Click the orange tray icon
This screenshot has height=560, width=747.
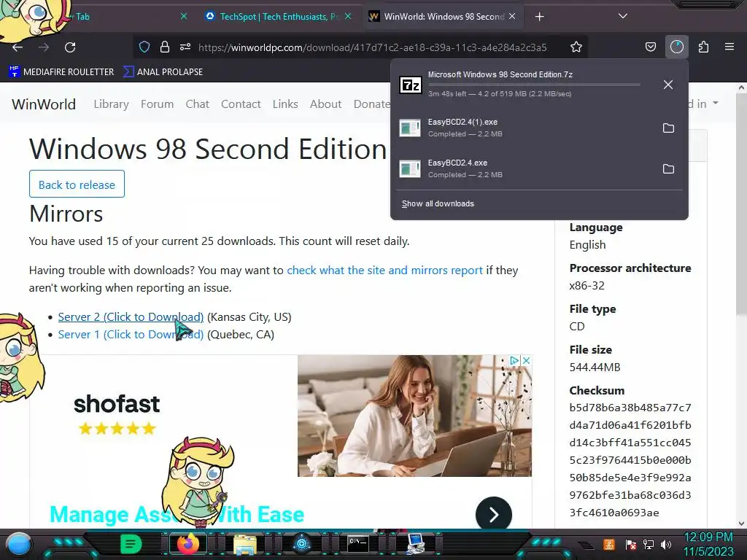coord(608,544)
